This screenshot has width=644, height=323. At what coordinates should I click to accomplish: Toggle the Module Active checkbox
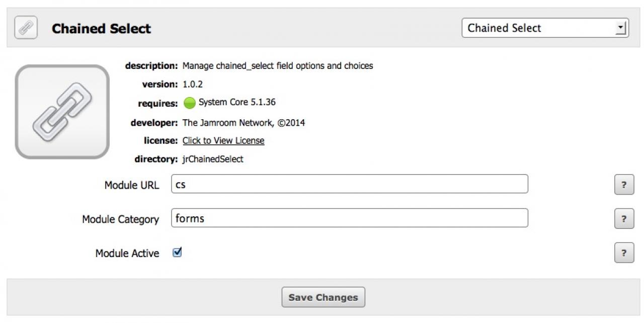pyautogui.click(x=177, y=253)
